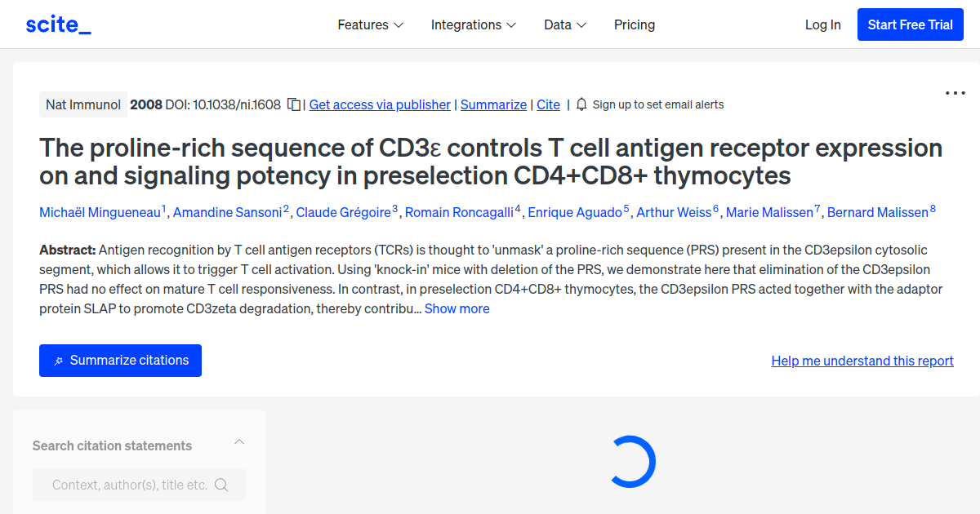Copy the DOI with the copy icon

(x=294, y=105)
